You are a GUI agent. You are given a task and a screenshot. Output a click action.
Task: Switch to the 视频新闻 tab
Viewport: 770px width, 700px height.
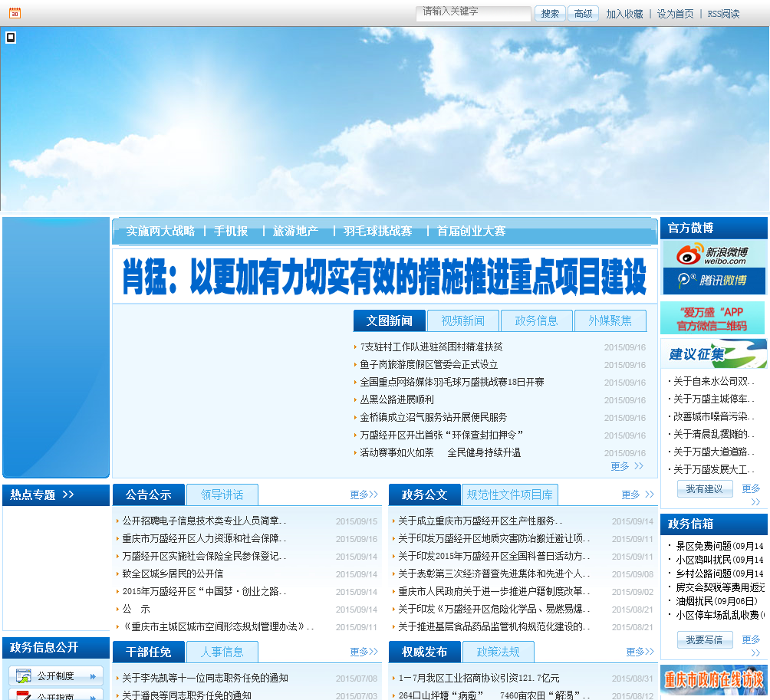click(463, 320)
